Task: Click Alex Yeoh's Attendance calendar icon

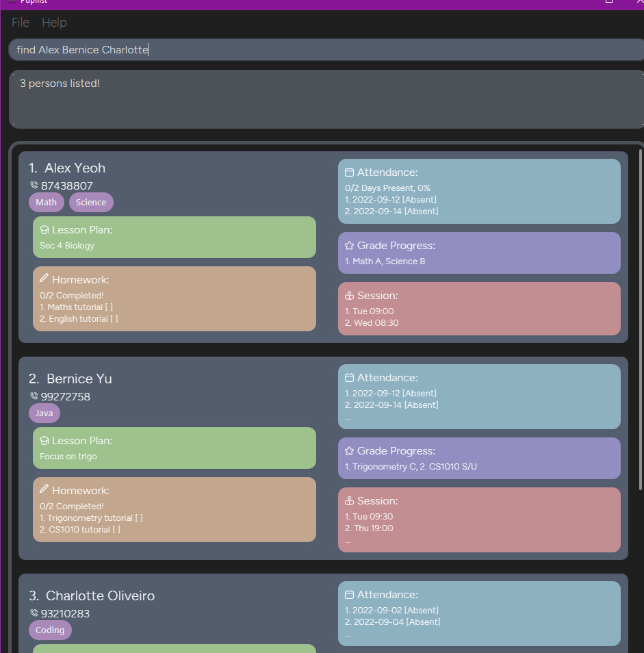Action: tap(349, 172)
